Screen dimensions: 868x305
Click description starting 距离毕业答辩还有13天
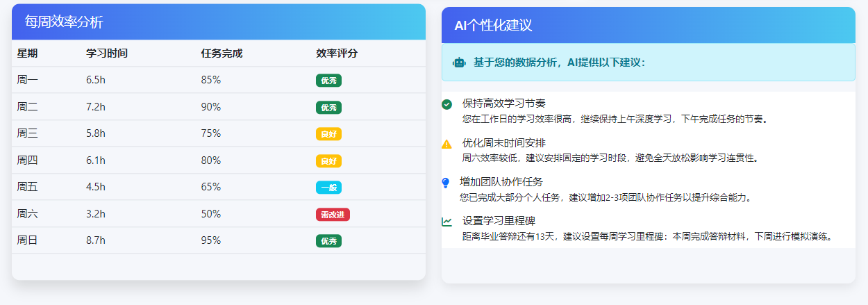tap(647, 236)
